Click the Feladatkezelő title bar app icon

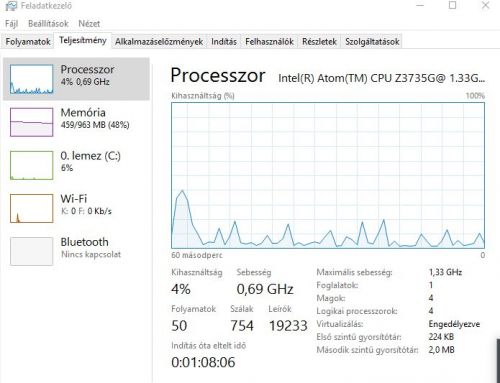point(11,6)
